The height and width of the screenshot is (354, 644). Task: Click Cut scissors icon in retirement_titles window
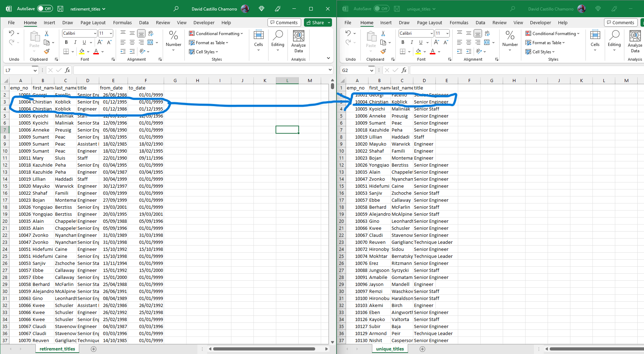pos(47,33)
